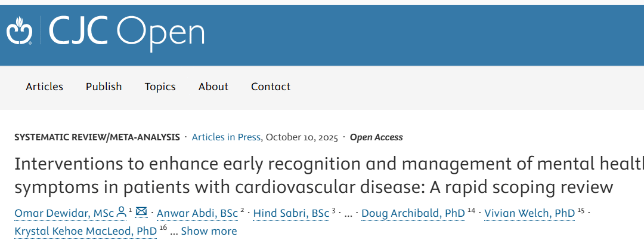Click the Systematic Review/Meta-Analysis article type label
The height and width of the screenshot is (249, 644).
click(97, 137)
